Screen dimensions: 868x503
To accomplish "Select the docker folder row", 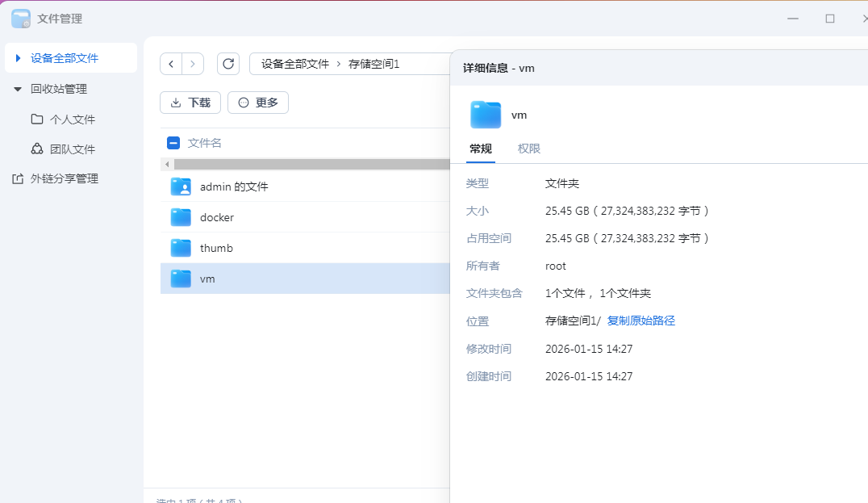I will [x=218, y=216].
